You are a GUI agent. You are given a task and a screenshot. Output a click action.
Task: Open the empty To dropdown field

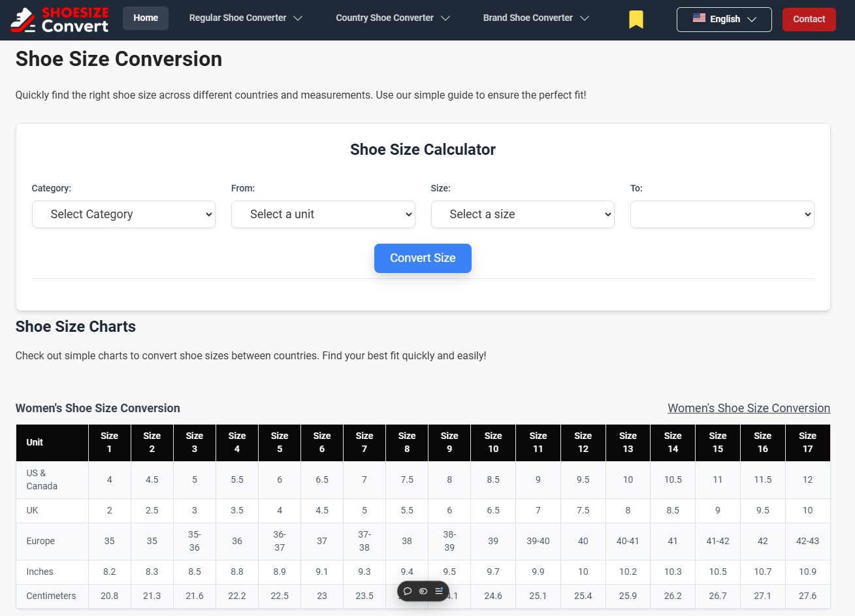(x=722, y=214)
